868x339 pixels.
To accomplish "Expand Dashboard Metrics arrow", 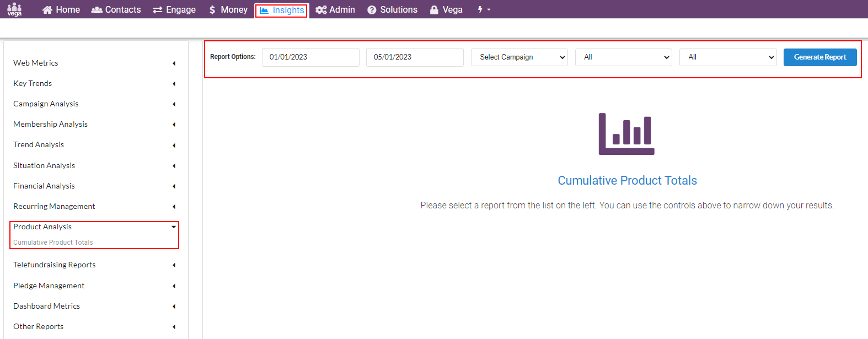I will (x=174, y=306).
